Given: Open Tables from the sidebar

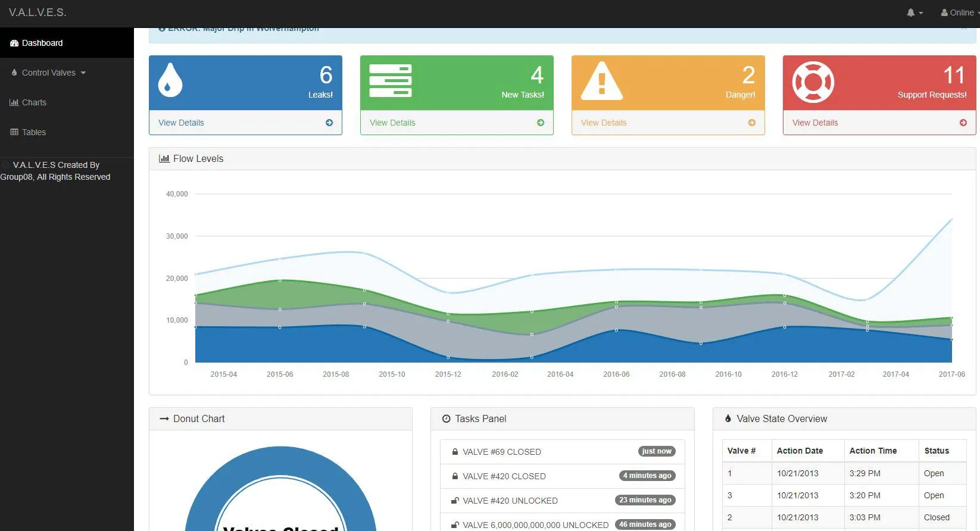Looking at the screenshot, I should click(x=34, y=132).
